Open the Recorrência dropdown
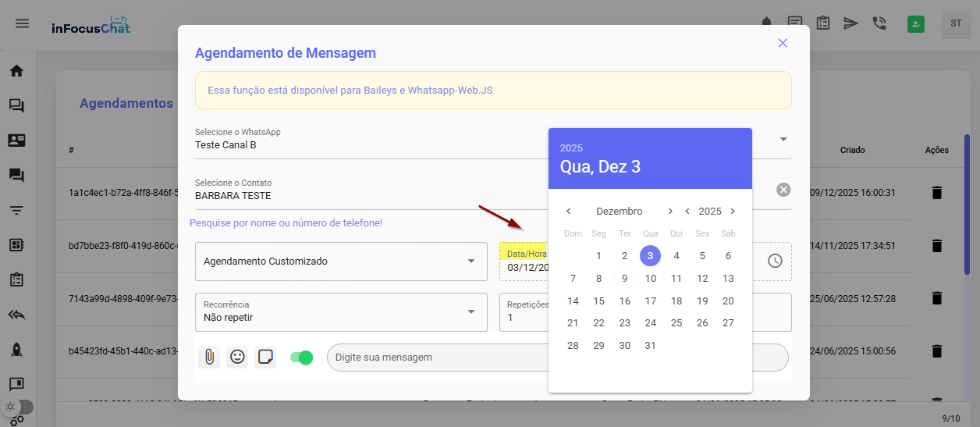 pos(470,311)
